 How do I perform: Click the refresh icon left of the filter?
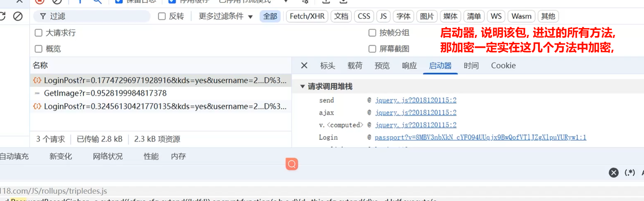[x=2, y=16]
